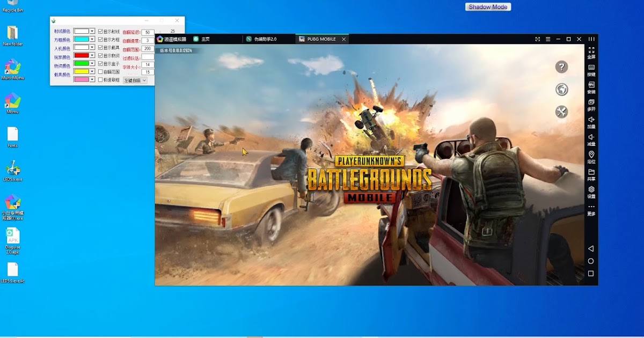Click the Android recent apps square button

(x=590, y=273)
